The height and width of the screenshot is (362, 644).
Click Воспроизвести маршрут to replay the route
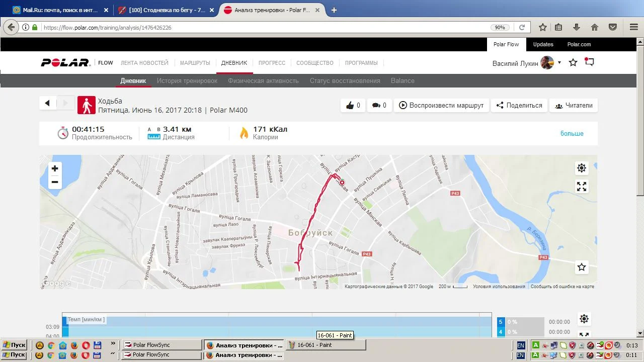pos(441,105)
